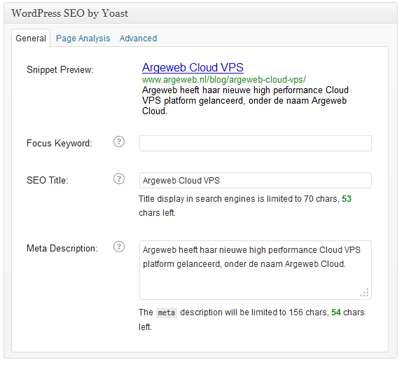Click the green 53 chars left counter
404x365 pixels.
(347, 199)
